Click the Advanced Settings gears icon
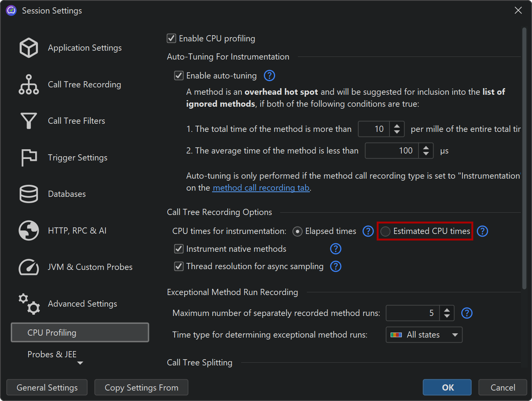 pos(29,304)
